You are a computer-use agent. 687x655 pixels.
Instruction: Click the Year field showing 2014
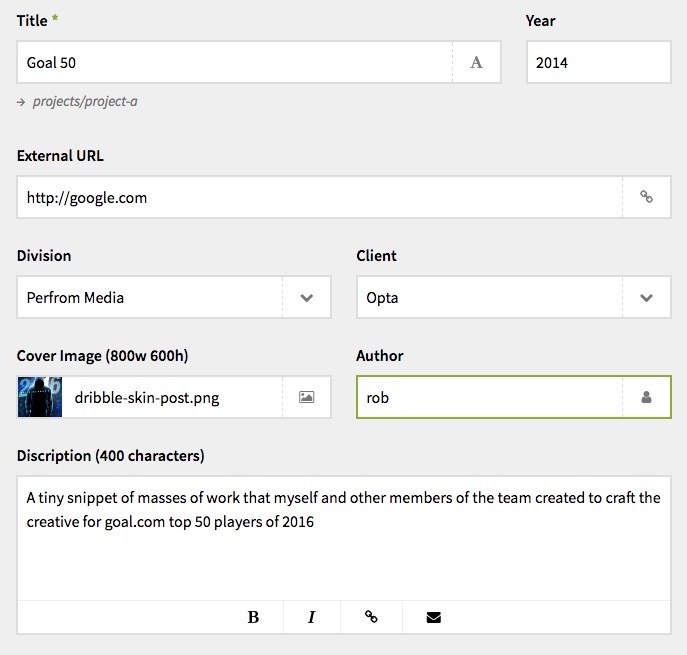[598, 62]
